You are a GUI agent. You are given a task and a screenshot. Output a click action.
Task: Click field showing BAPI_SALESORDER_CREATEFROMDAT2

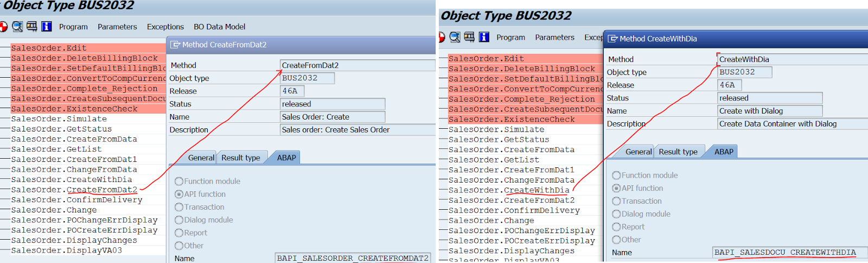point(353,258)
